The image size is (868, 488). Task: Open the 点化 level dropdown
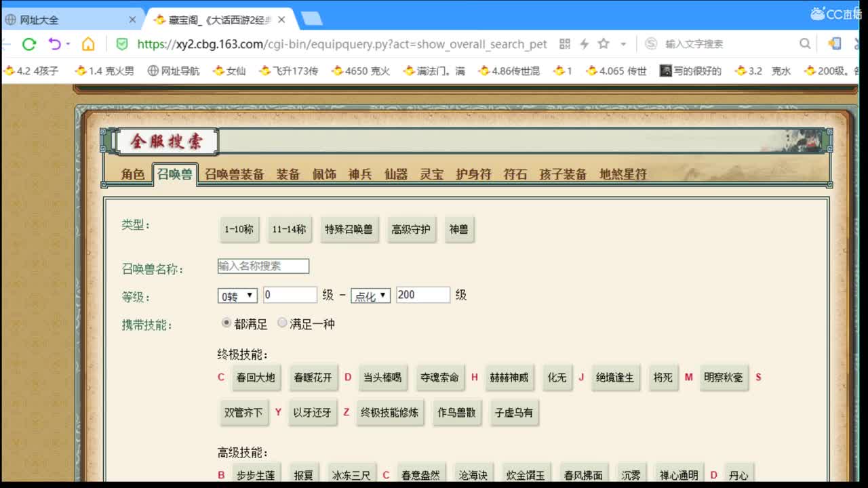370,296
